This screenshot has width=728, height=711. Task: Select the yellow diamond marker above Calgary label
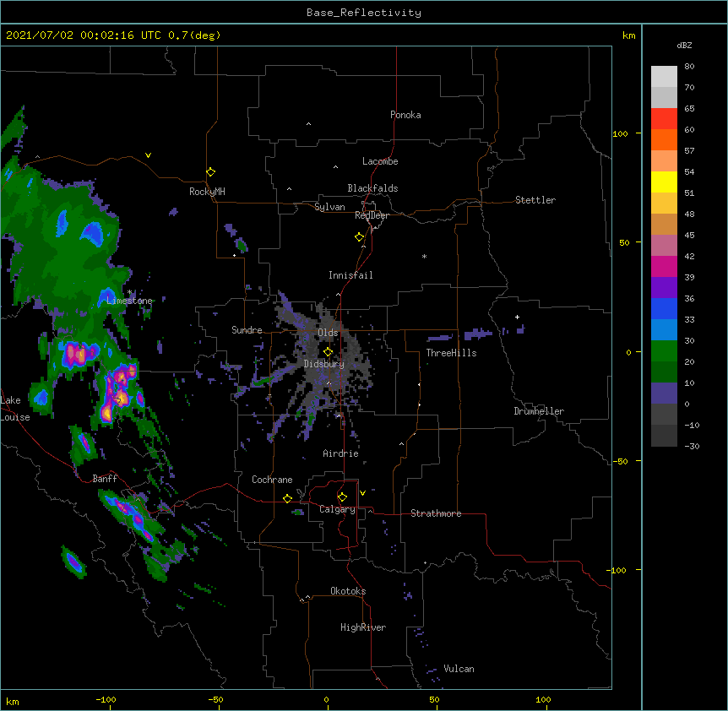point(342,497)
